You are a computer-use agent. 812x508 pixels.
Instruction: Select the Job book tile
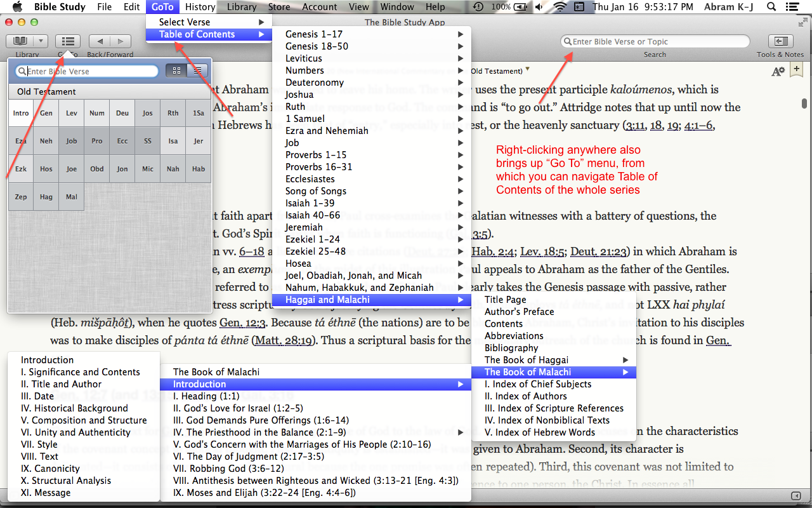pos(72,141)
